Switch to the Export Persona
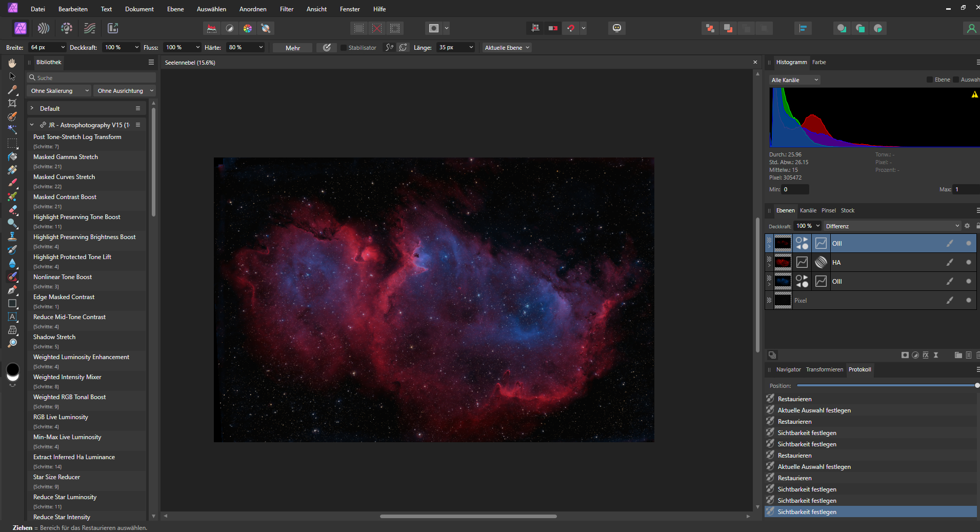The width and height of the screenshot is (980, 532). click(113, 28)
